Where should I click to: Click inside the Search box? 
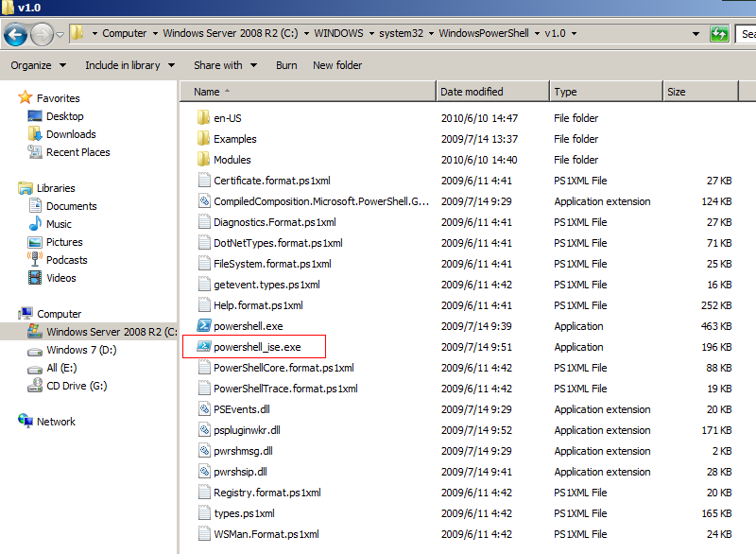point(746,34)
